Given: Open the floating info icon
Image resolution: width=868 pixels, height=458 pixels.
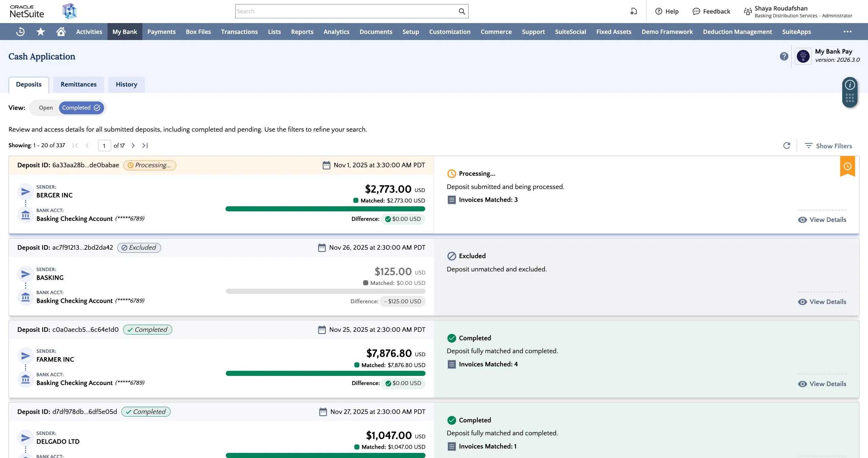Looking at the screenshot, I should pyautogui.click(x=850, y=85).
